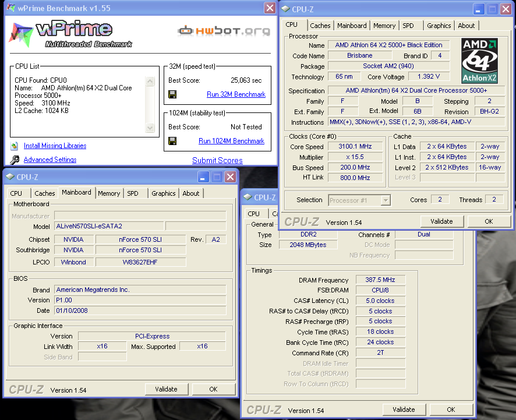Viewport: 516px width, 420px height.
Task: Open Memory tab in the processor CPU-Z window
Action: [384, 26]
